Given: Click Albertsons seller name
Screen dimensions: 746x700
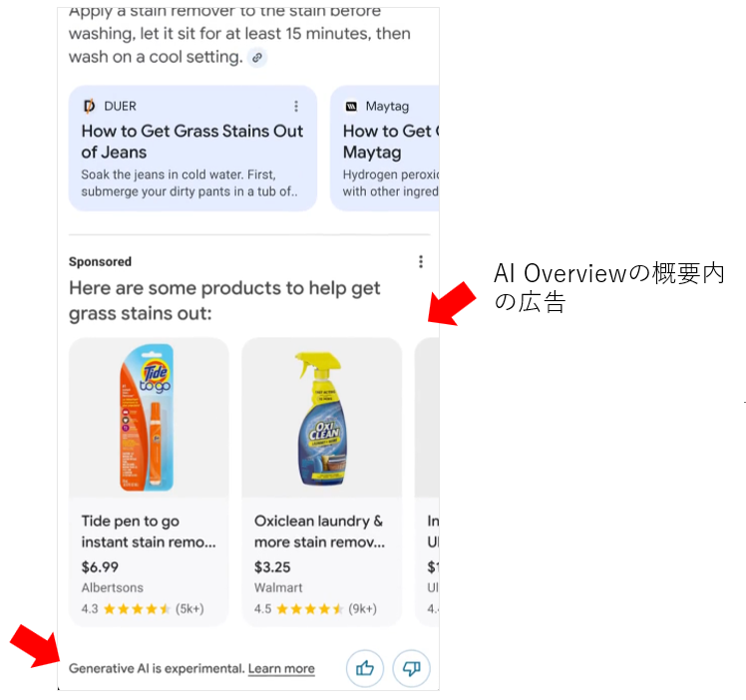Looking at the screenshot, I should coord(113,587).
